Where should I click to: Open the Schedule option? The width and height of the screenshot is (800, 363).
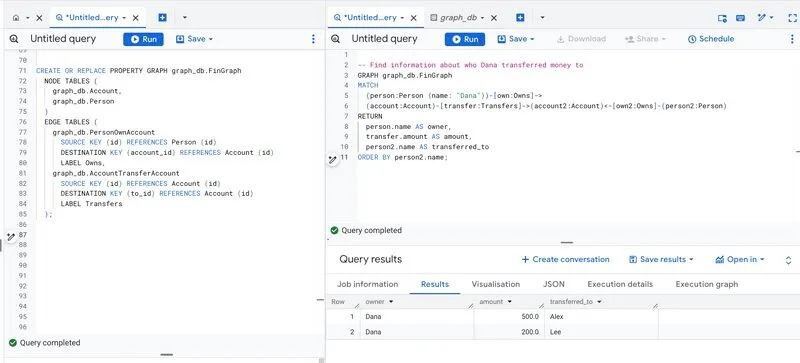tap(711, 39)
